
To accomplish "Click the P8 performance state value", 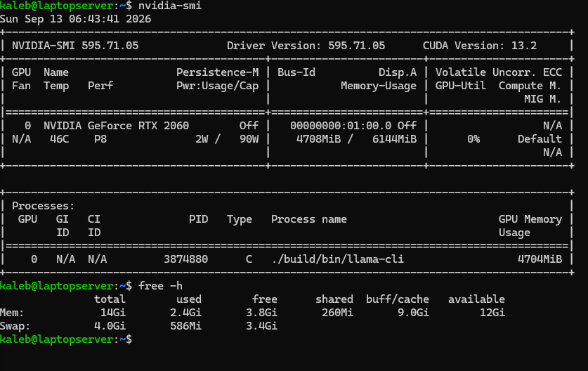I will click(100, 139).
